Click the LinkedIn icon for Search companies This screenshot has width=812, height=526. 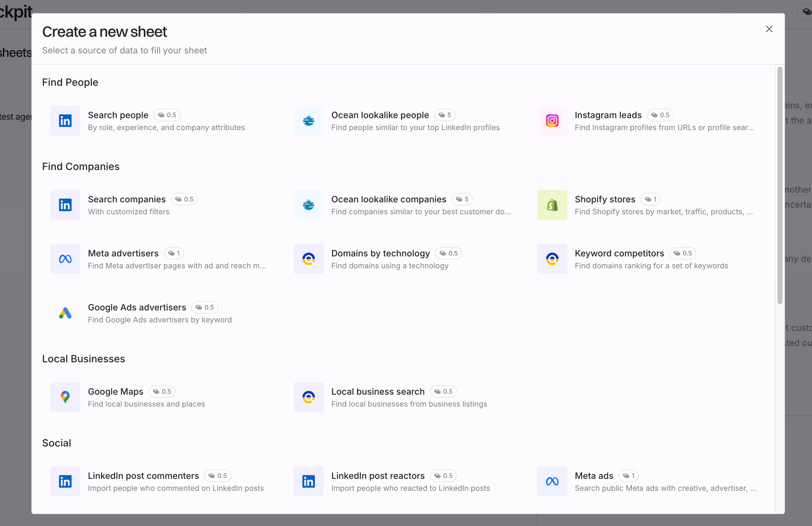65,205
